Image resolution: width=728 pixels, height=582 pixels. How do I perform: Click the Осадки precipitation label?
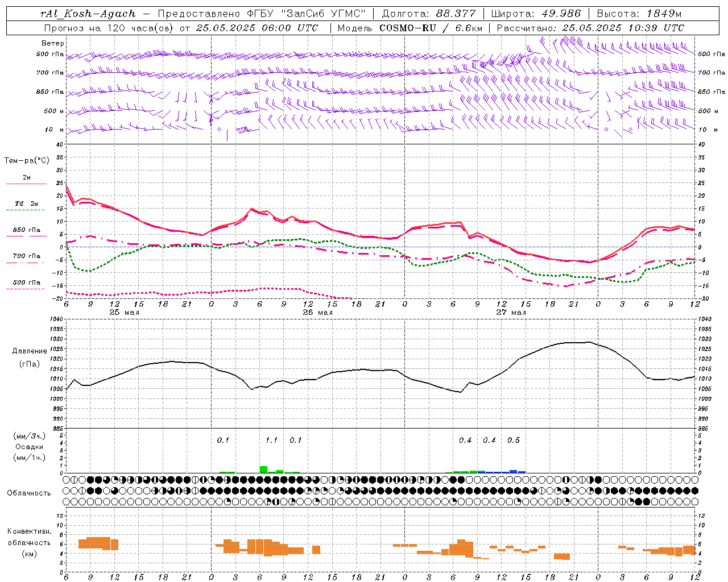point(30,447)
